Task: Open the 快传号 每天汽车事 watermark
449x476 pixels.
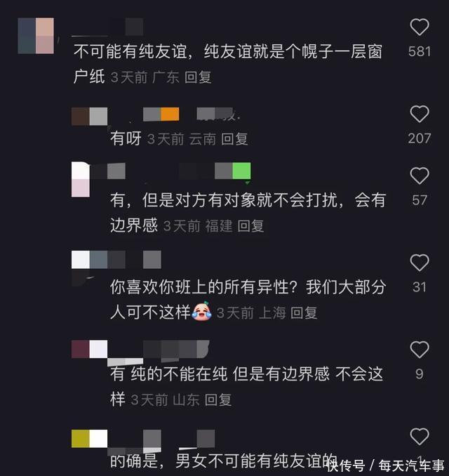Action: [x=385, y=465]
